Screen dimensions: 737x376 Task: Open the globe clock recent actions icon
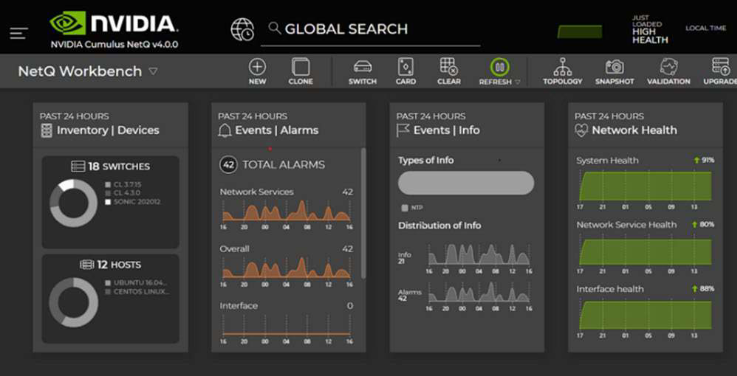click(242, 29)
